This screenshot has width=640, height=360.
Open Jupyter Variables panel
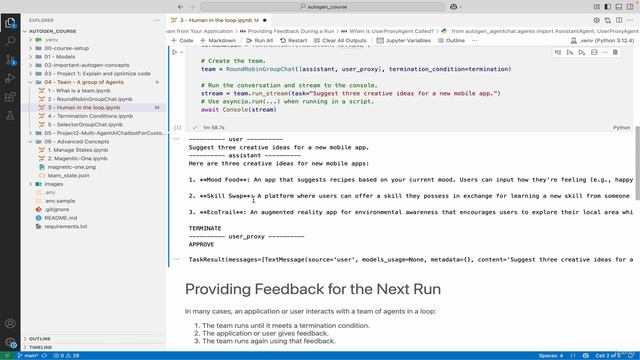(403, 40)
